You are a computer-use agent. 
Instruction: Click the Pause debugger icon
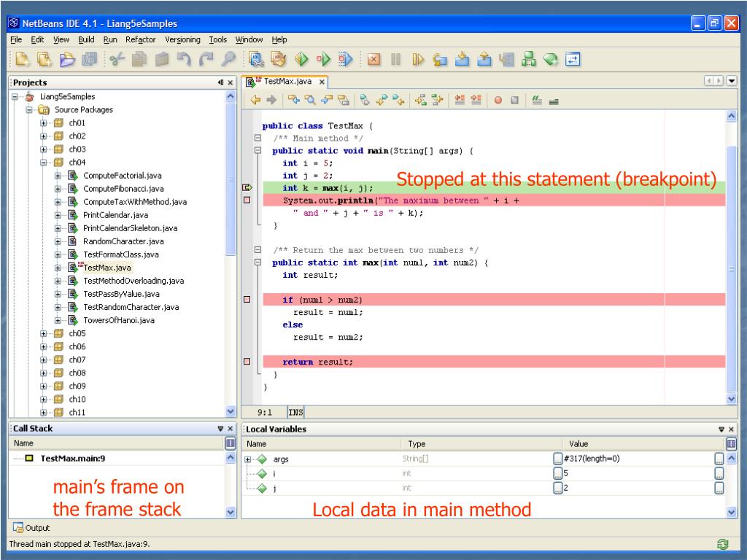tap(395, 59)
